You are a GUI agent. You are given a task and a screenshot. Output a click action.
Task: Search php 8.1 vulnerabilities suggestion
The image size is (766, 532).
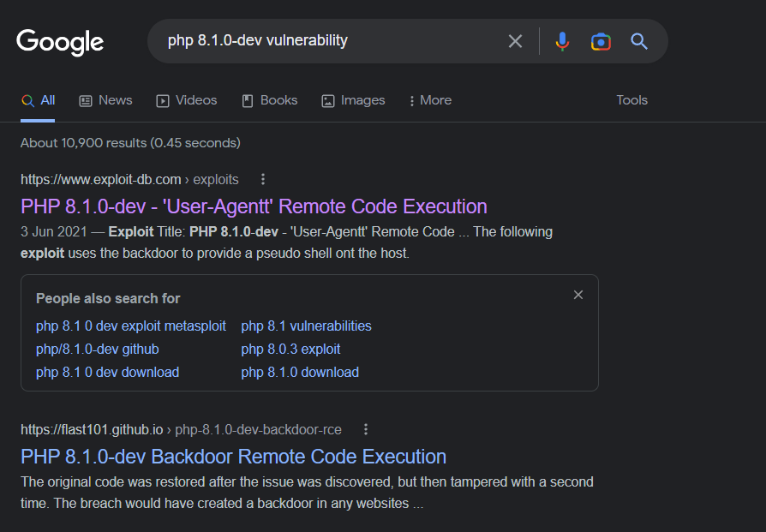pos(306,326)
